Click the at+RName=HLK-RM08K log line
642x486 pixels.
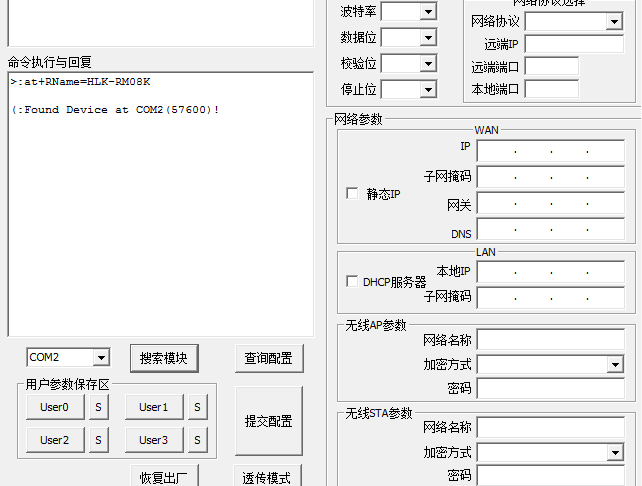(80, 82)
